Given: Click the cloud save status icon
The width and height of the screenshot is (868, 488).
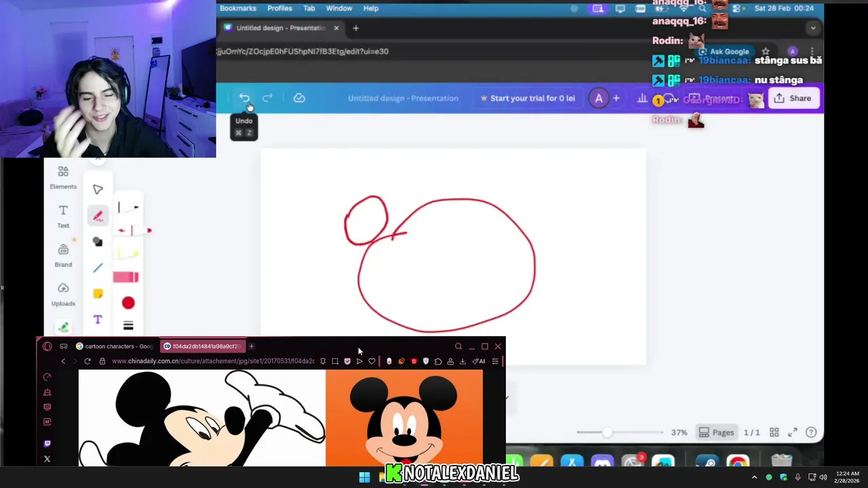Looking at the screenshot, I should (299, 98).
